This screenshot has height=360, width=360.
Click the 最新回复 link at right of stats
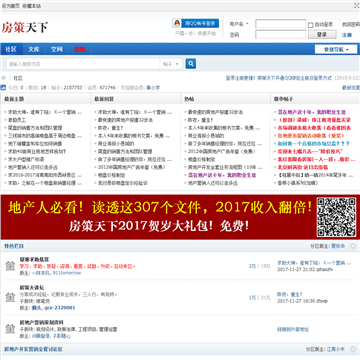tap(351, 88)
